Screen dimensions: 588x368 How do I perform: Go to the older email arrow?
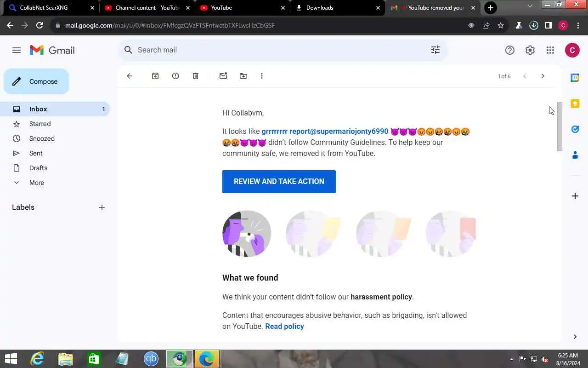click(543, 76)
